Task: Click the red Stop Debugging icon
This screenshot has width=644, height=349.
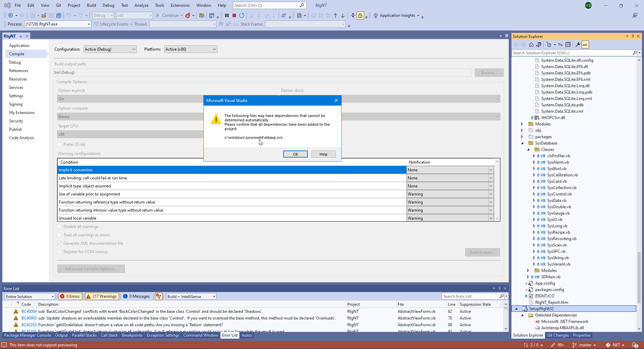Action: click(x=234, y=15)
